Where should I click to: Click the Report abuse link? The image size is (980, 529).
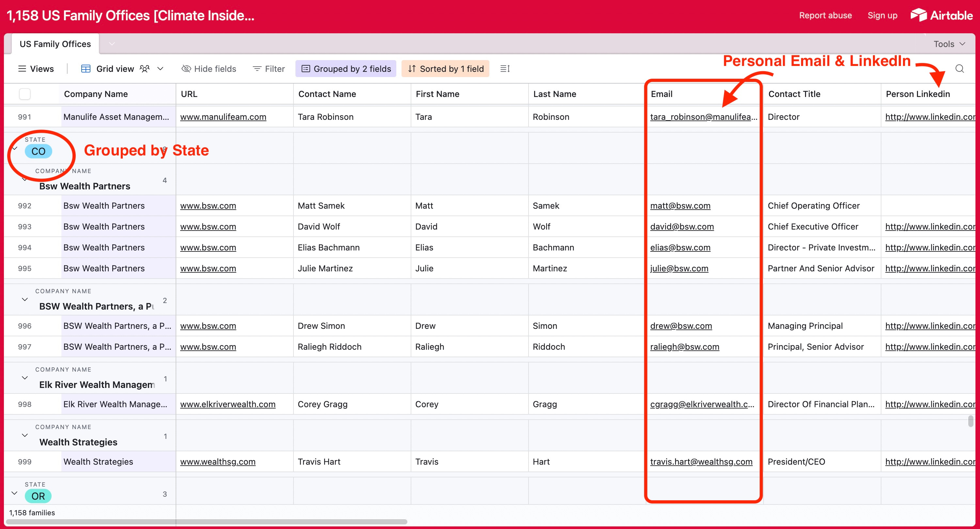pyautogui.click(x=825, y=15)
